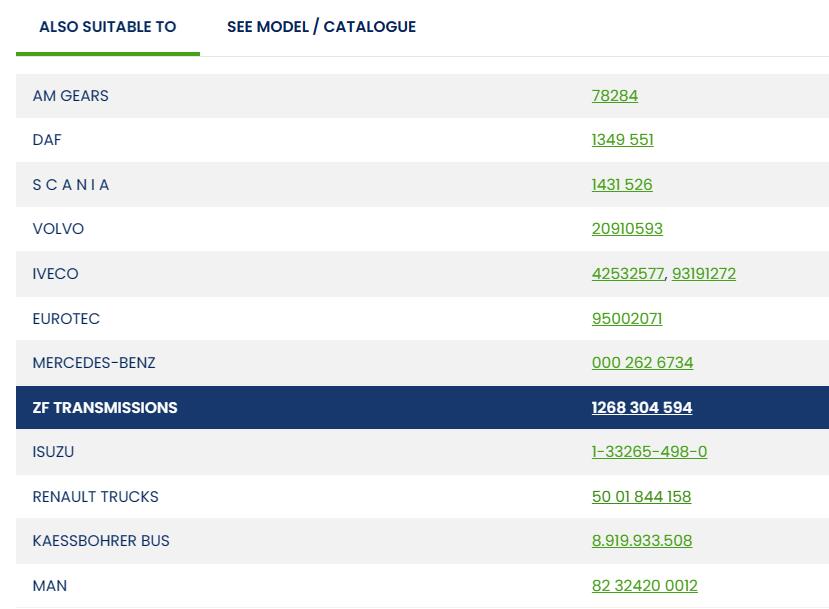This screenshot has width=829, height=609.
Task: Follow Volvo reference link 20910593
Action: 627,229
